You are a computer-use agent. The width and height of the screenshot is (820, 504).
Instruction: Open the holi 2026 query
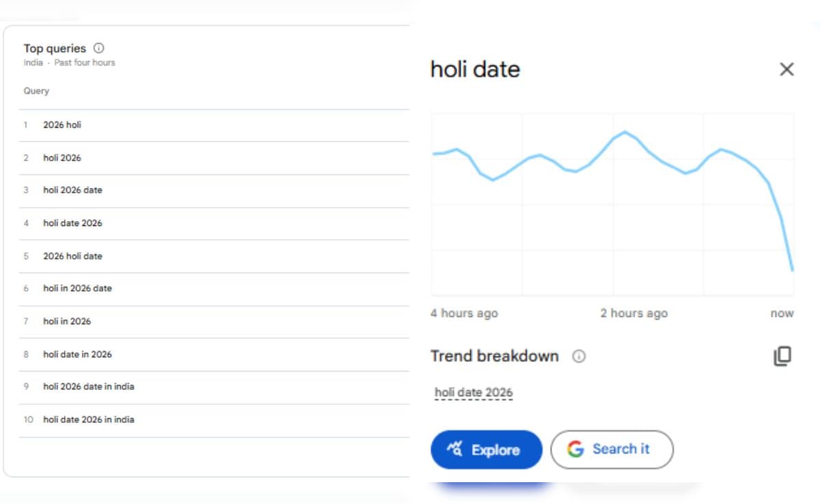click(x=62, y=158)
